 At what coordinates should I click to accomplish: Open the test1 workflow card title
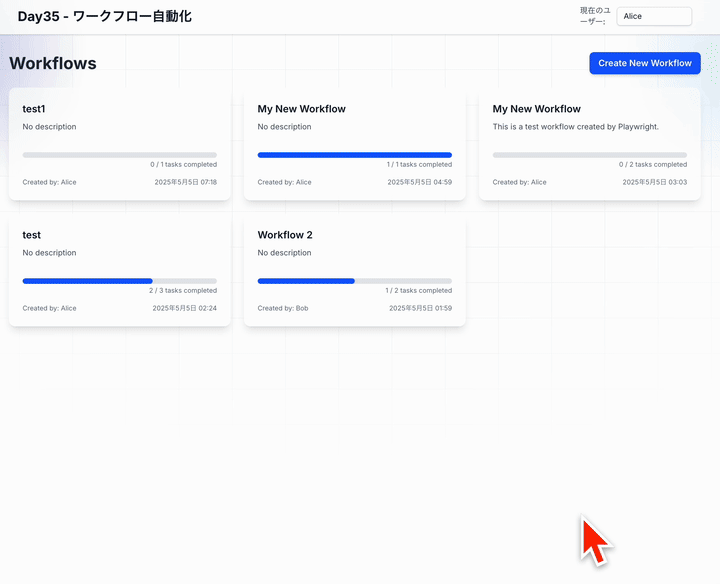tap(34, 109)
